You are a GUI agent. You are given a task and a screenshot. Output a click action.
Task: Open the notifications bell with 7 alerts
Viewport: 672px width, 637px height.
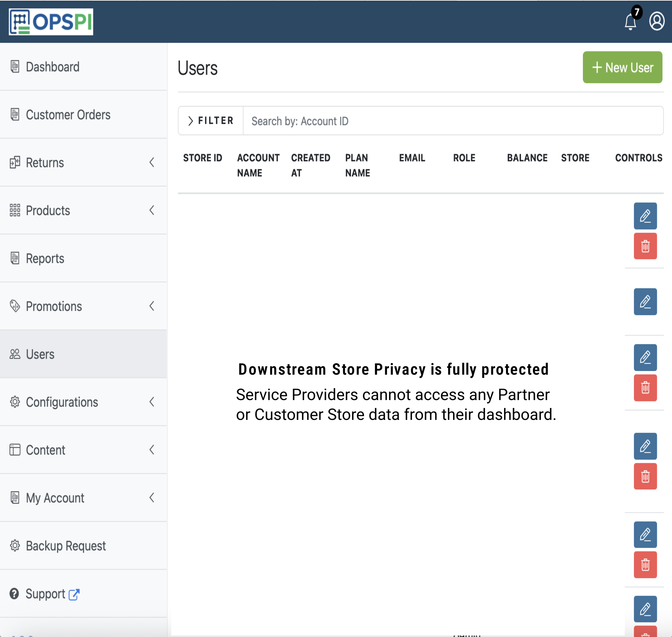click(631, 22)
